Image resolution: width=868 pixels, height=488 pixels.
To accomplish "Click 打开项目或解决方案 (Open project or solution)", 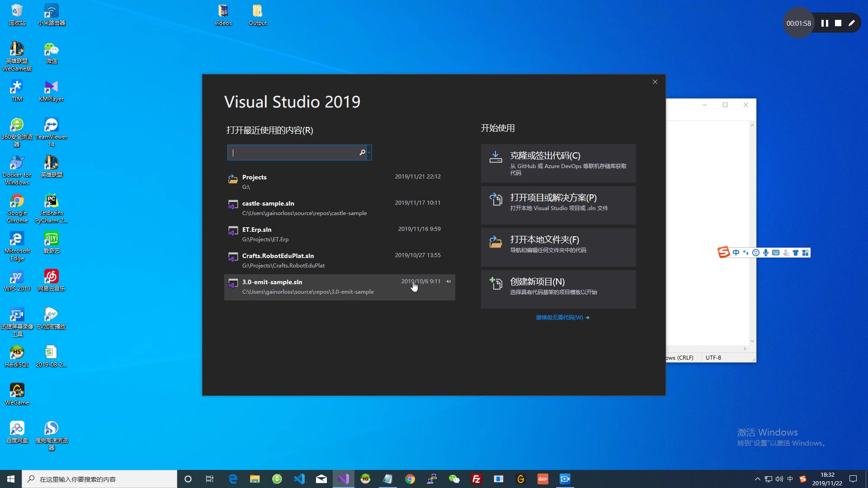I will coord(558,206).
